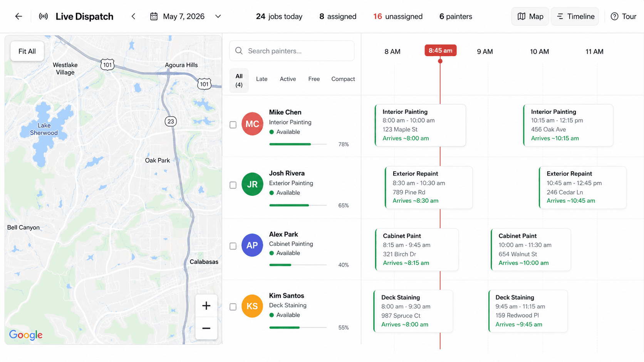Expand the date dropdown chevron

coord(218,16)
